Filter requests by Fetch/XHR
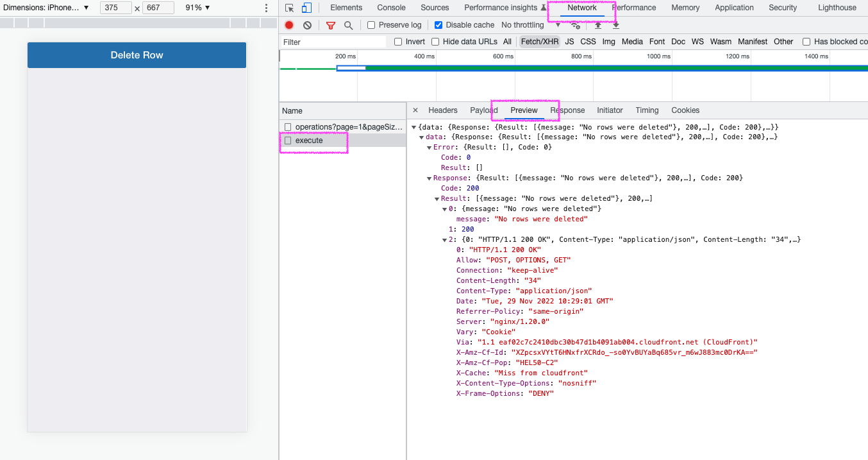The height and width of the screenshot is (460, 868). pos(540,42)
